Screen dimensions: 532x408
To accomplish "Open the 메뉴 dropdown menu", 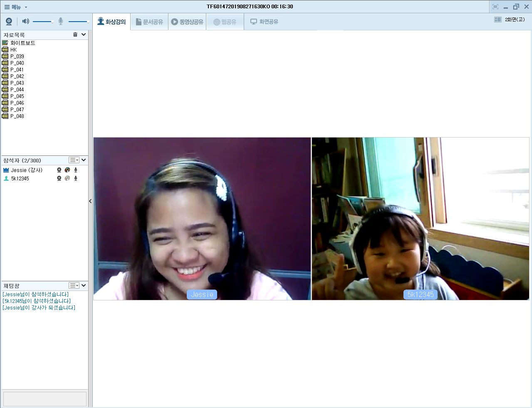I will [16, 7].
